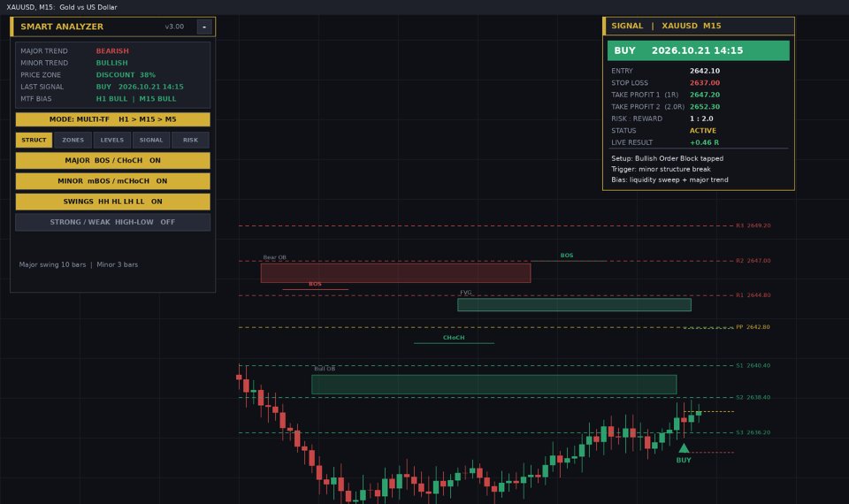Click the R3 2649.20 level label
The height and width of the screenshot is (504, 849).
tap(753, 225)
